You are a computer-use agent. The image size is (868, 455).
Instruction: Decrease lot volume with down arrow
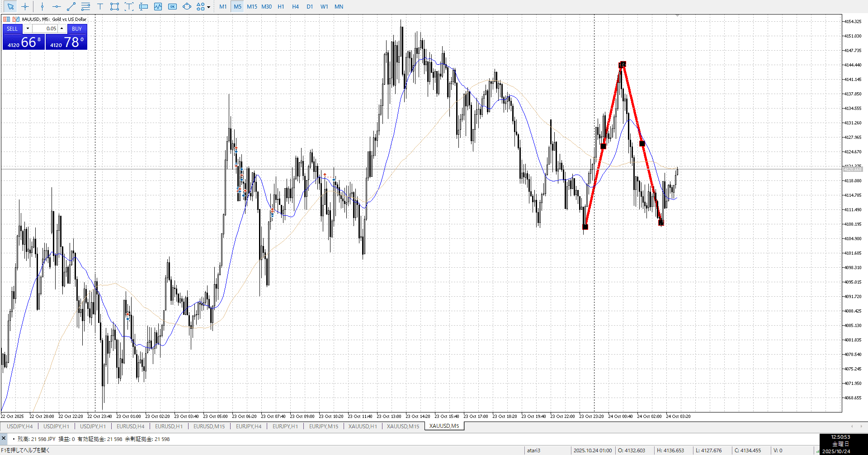(28, 28)
